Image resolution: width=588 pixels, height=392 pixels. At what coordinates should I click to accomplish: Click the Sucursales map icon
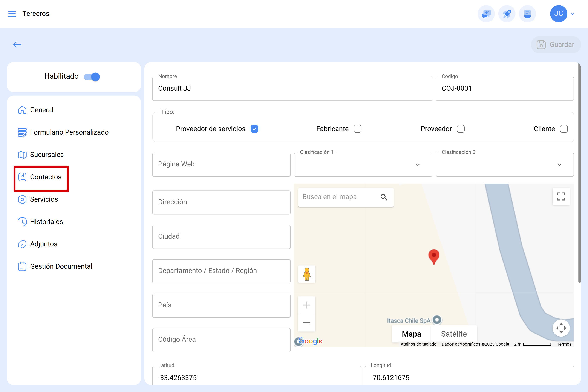22,155
